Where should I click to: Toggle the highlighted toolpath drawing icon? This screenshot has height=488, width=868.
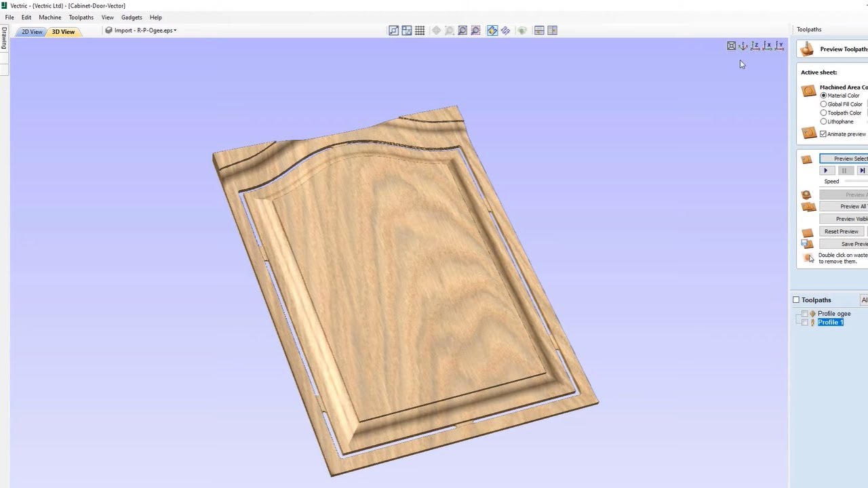492,30
